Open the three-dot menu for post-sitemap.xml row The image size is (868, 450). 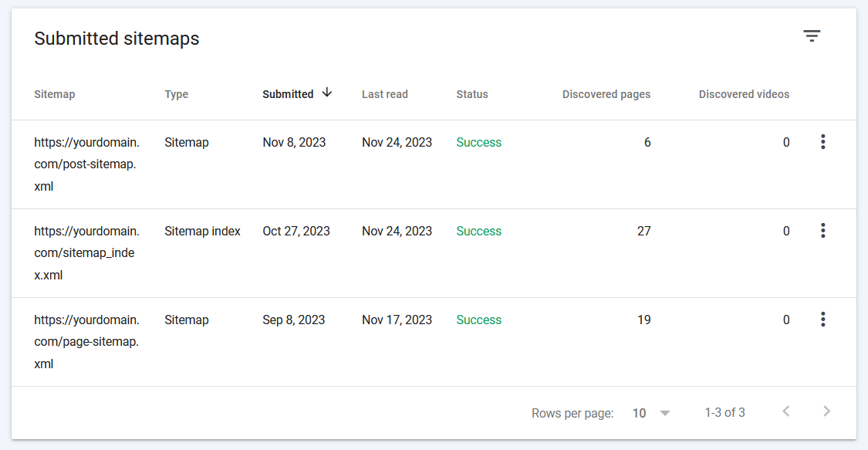822,141
